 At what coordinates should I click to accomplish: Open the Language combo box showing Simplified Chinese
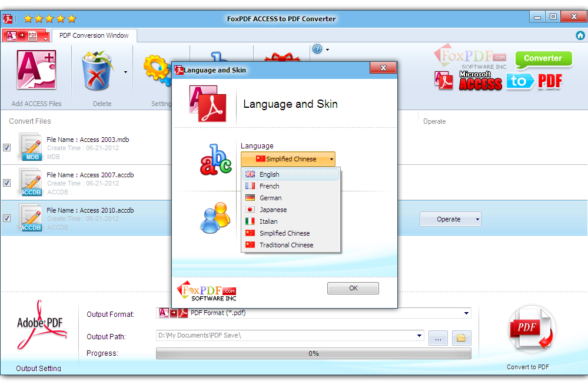tap(288, 159)
